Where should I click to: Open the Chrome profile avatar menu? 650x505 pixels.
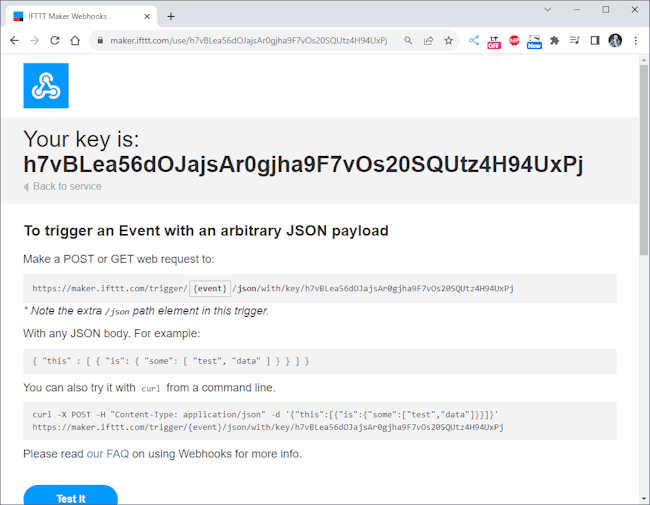[615, 41]
